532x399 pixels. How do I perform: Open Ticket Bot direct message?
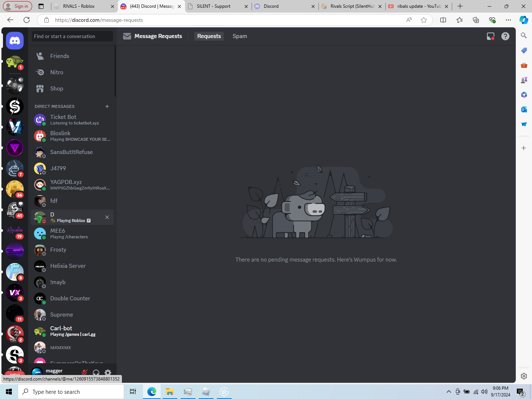pyautogui.click(x=72, y=120)
